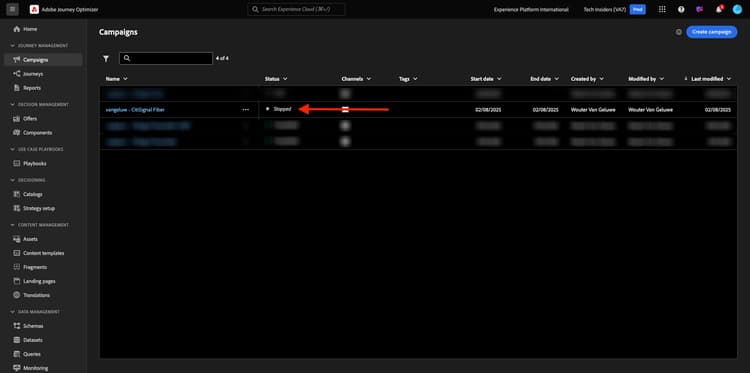750x373 pixels.
Task: Click the campaigns search field
Action: [166, 58]
